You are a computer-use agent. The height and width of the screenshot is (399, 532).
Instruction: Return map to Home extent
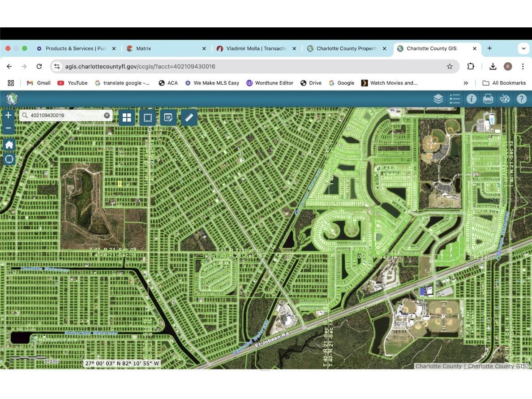[9, 145]
